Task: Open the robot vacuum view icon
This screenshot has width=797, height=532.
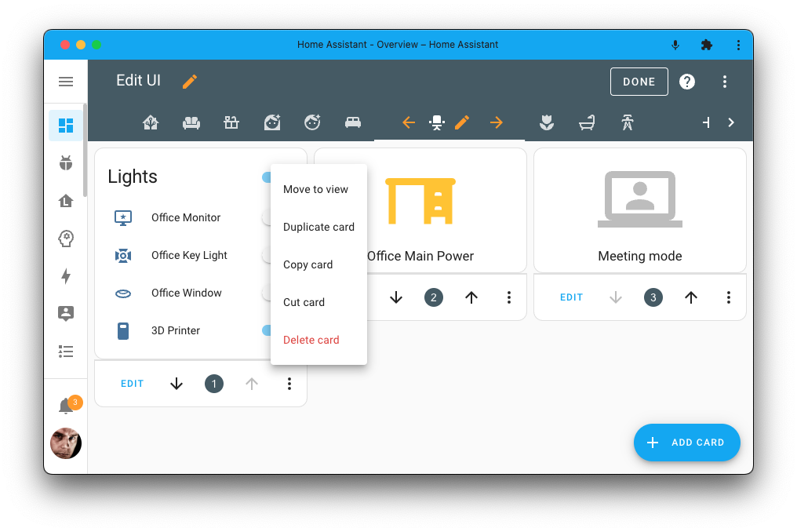Action: point(311,122)
